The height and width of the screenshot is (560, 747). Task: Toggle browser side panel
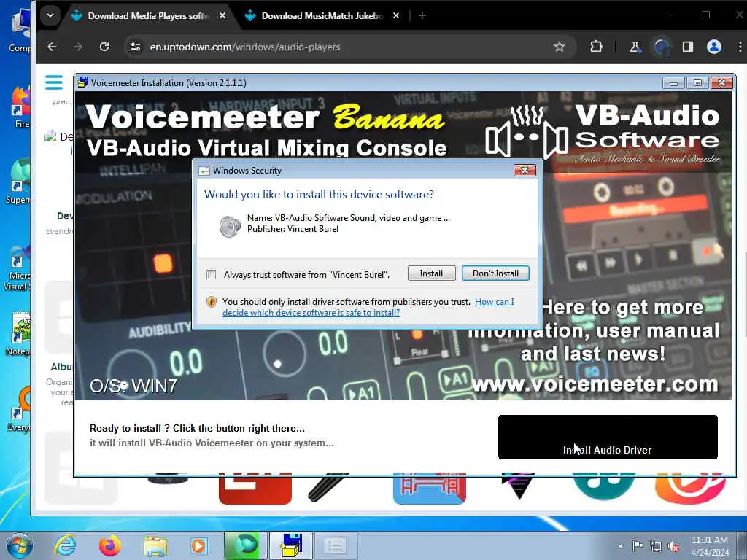pos(687,47)
